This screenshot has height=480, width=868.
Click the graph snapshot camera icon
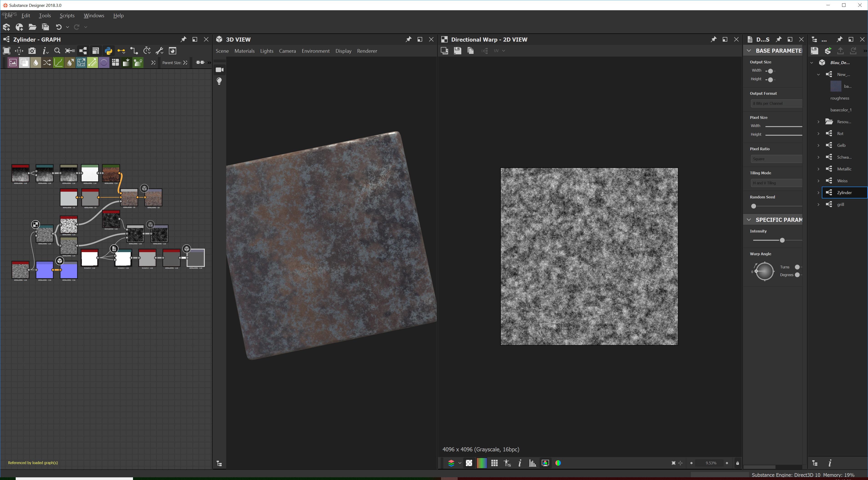click(x=32, y=51)
